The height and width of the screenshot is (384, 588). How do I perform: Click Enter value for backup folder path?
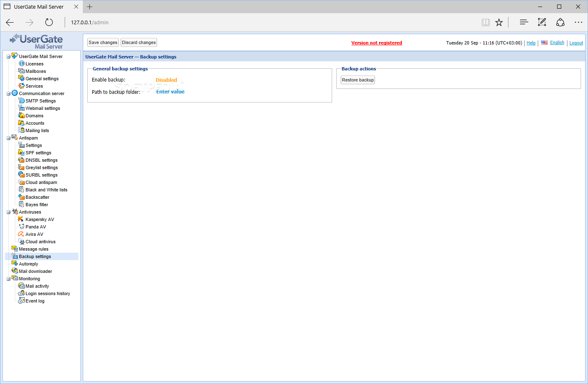click(170, 92)
